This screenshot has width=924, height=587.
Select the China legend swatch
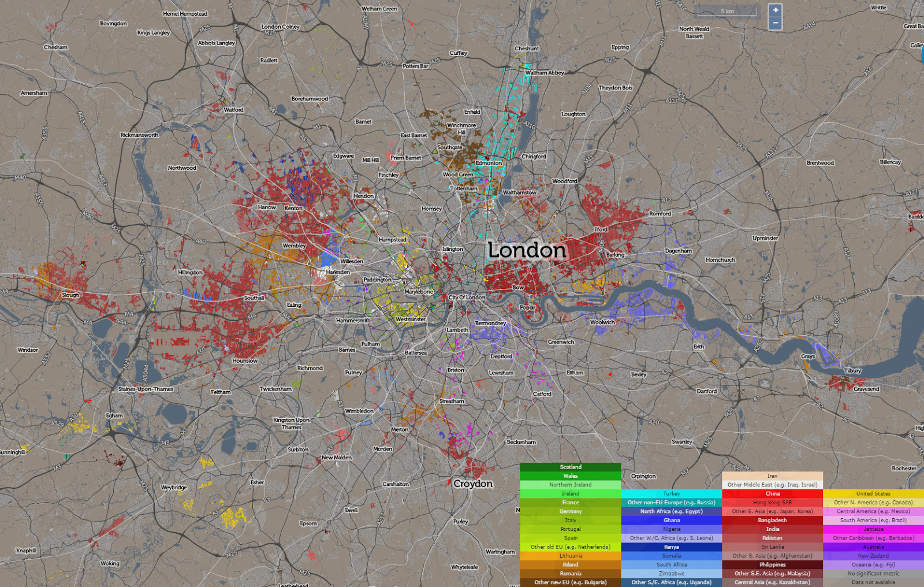click(x=773, y=494)
